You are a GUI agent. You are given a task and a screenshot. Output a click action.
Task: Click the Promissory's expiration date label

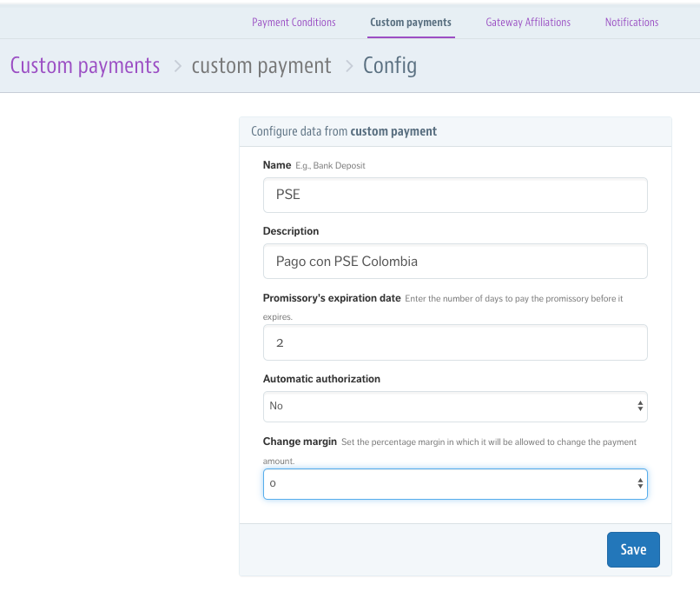point(332,298)
